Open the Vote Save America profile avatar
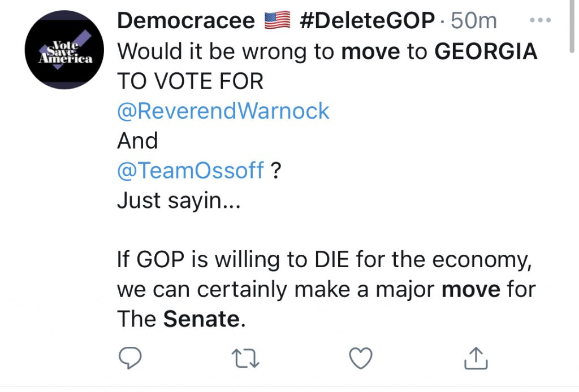This screenshot has width=579, height=392. [64, 50]
